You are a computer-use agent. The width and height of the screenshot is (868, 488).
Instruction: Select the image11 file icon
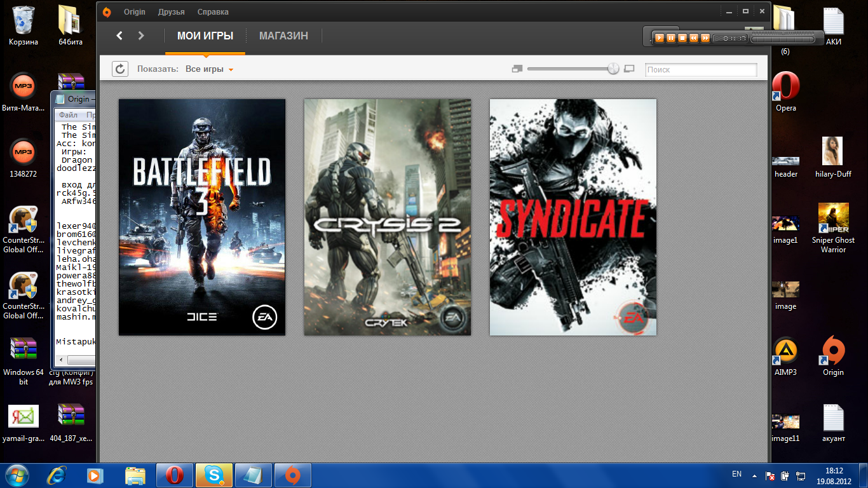tap(785, 426)
